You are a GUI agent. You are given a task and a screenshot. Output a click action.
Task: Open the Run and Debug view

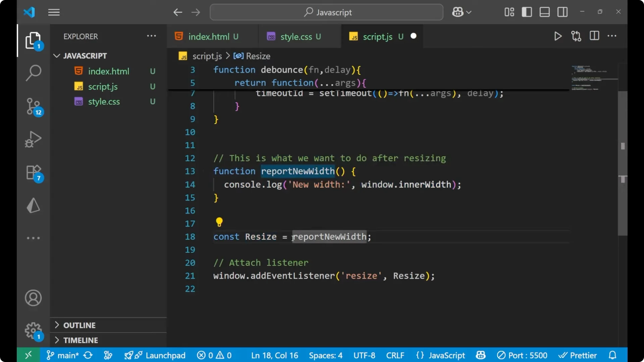(33, 139)
